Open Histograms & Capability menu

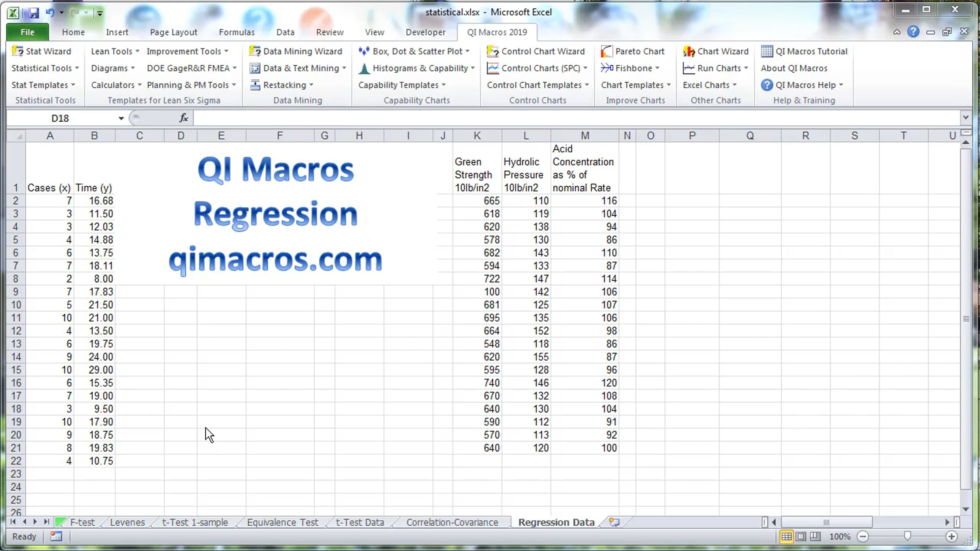pos(416,68)
